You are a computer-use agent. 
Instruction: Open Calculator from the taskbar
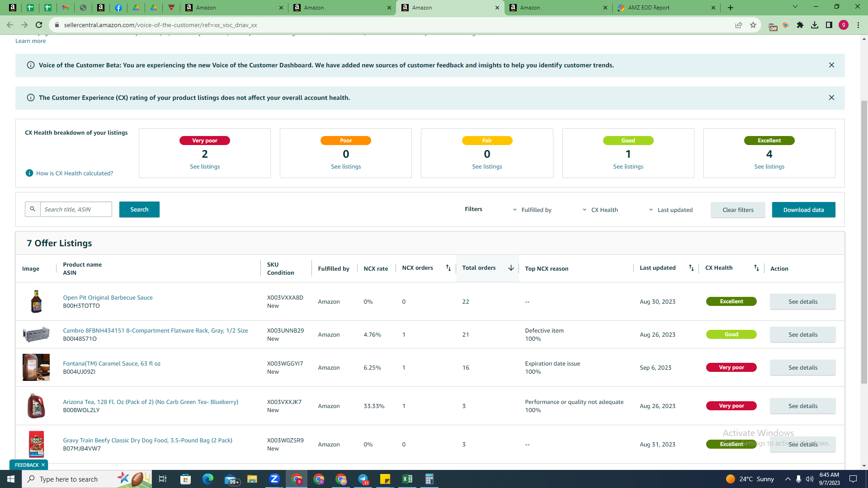(x=429, y=479)
